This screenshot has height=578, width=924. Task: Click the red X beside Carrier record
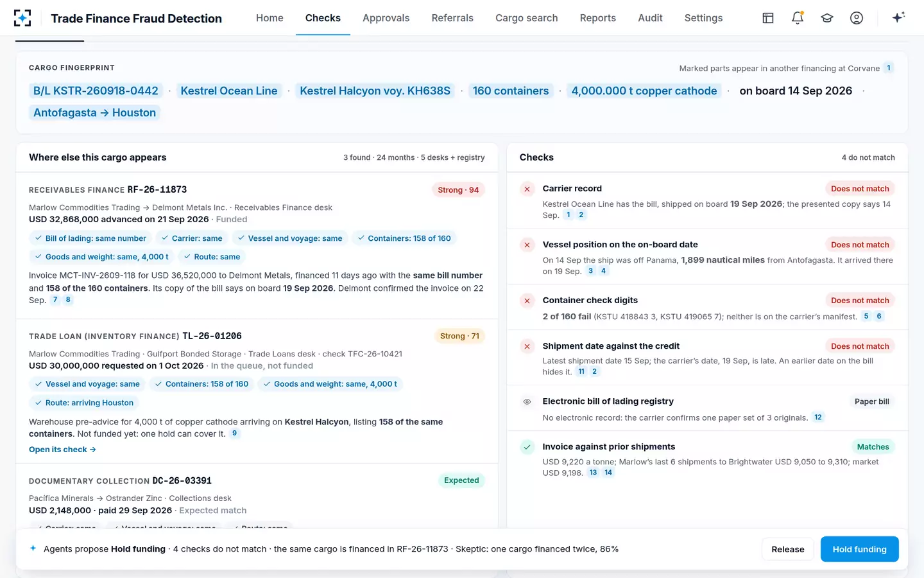pyautogui.click(x=527, y=189)
